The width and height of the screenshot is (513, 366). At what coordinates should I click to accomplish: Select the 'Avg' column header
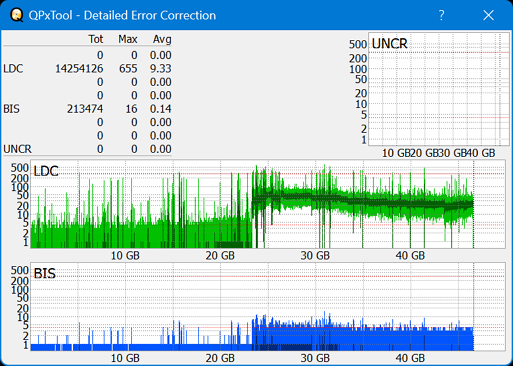click(x=162, y=39)
